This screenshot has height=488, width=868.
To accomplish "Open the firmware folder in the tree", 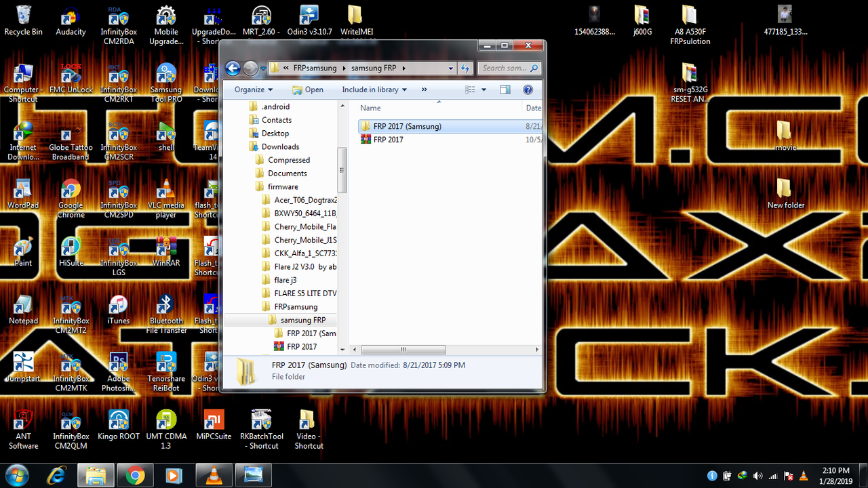I will pos(283,186).
